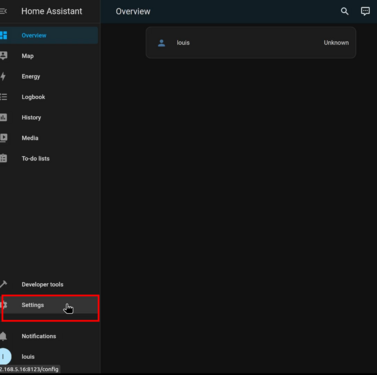Click the To-do lists clipboard icon
The height and width of the screenshot is (375, 377).
(x=3, y=158)
